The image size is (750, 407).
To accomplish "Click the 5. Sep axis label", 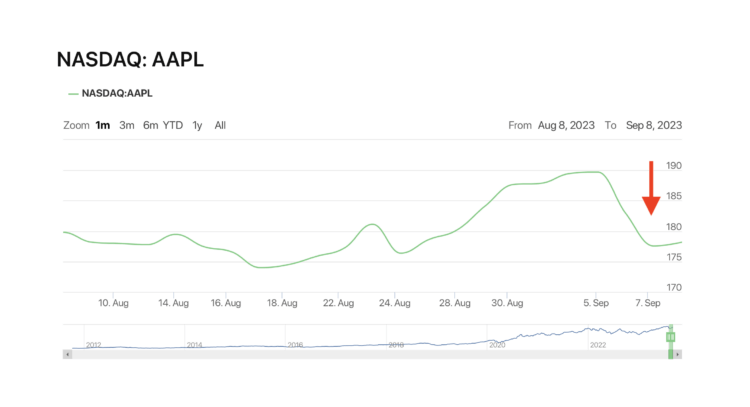I will pos(596,303).
